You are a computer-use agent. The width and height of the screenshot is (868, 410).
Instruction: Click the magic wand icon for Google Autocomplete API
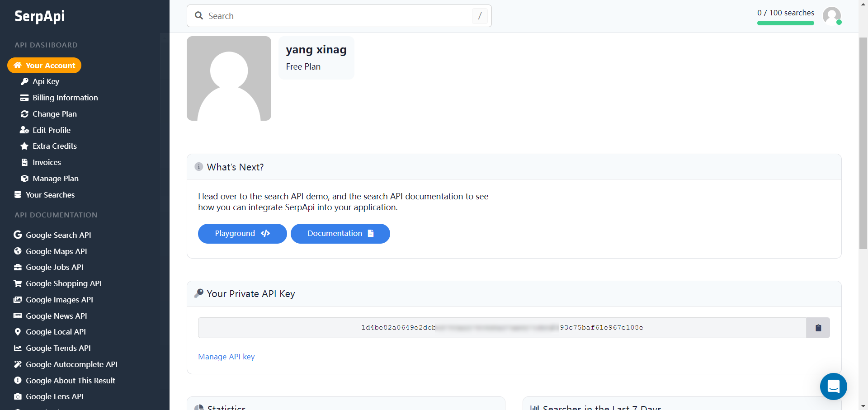coord(18,364)
